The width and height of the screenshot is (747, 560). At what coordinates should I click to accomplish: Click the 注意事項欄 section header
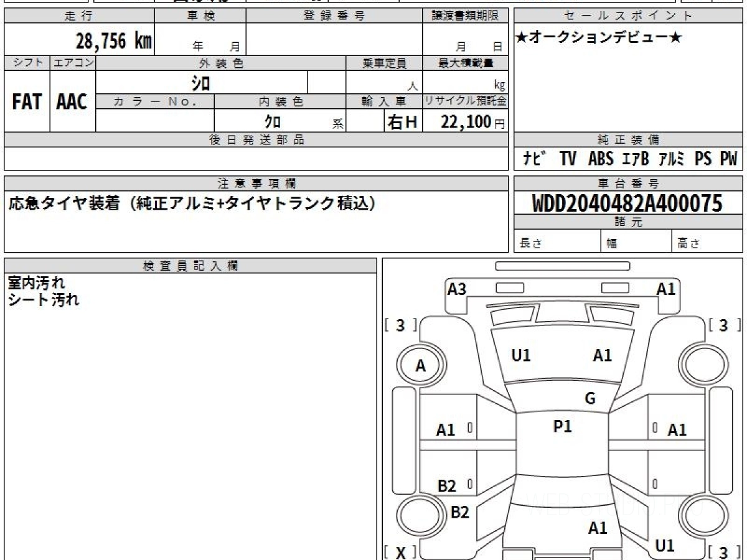point(256,184)
